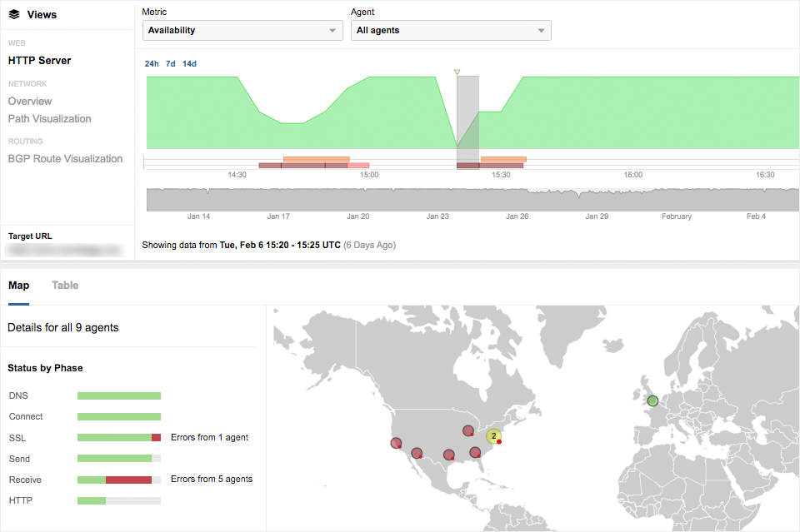The height and width of the screenshot is (532, 800).
Task: Set time range to 7d
Action: tap(171, 64)
